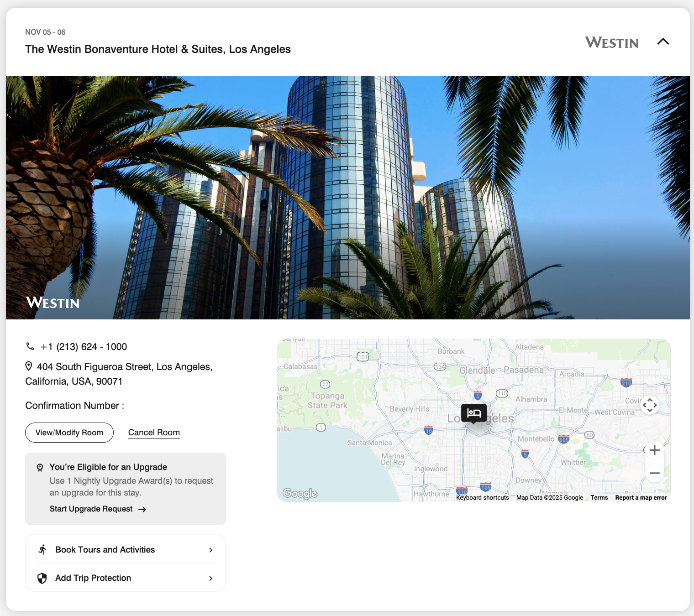The image size is (694, 616).
Task: Click the hotel bed marker on the map
Action: pos(474,413)
